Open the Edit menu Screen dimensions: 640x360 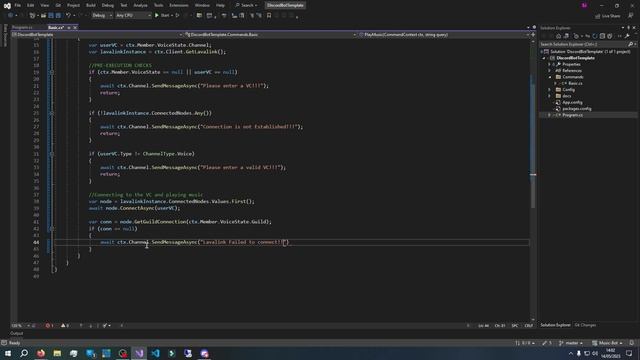(x=31, y=5)
